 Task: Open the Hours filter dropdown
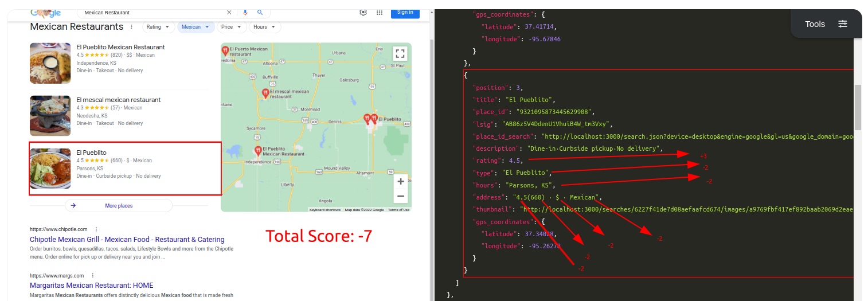tap(265, 27)
